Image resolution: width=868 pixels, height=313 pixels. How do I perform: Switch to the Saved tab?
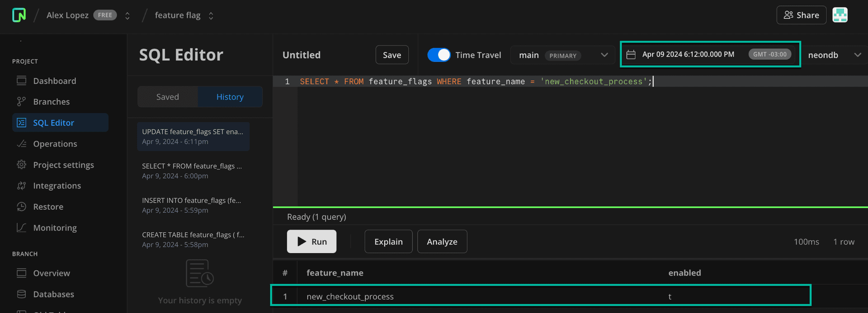coord(167,97)
